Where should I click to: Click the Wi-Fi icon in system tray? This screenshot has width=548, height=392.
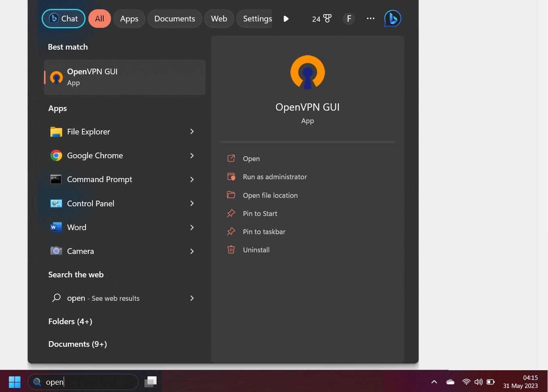(x=466, y=382)
